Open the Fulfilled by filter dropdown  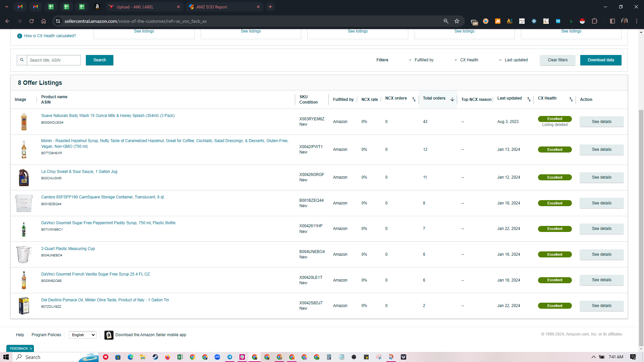tap(421, 60)
